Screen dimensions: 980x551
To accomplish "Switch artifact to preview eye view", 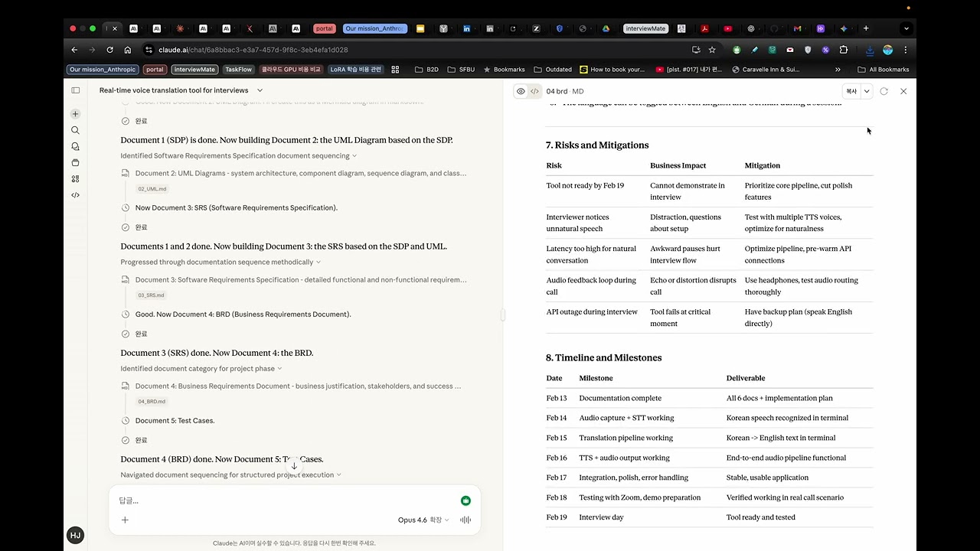I will tap(521, 91).
